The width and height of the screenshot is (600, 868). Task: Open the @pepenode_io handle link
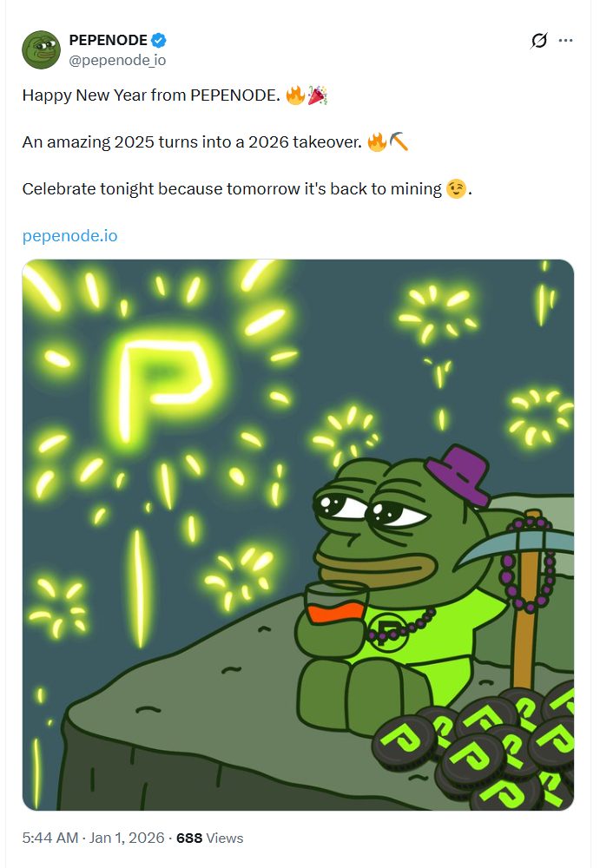coord(117,60)
